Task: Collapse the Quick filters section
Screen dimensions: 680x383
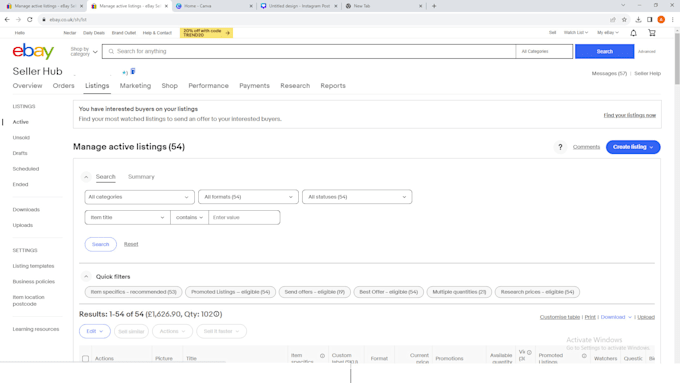Action: click(86, 277)
